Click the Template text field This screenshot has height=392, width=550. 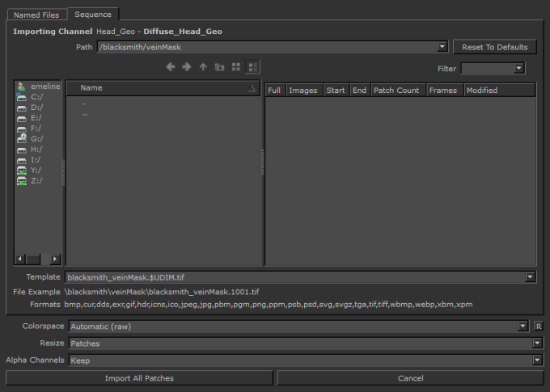294,277
